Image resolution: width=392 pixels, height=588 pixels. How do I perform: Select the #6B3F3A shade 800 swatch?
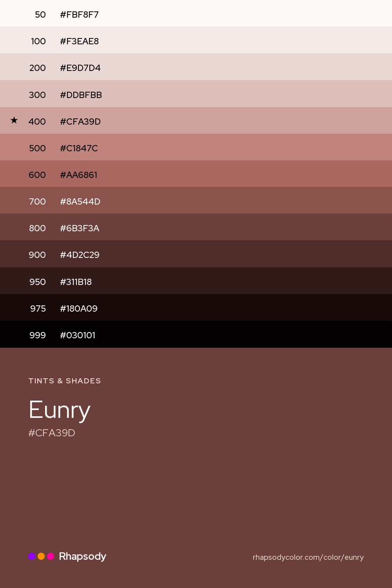(x=196, y=227)
